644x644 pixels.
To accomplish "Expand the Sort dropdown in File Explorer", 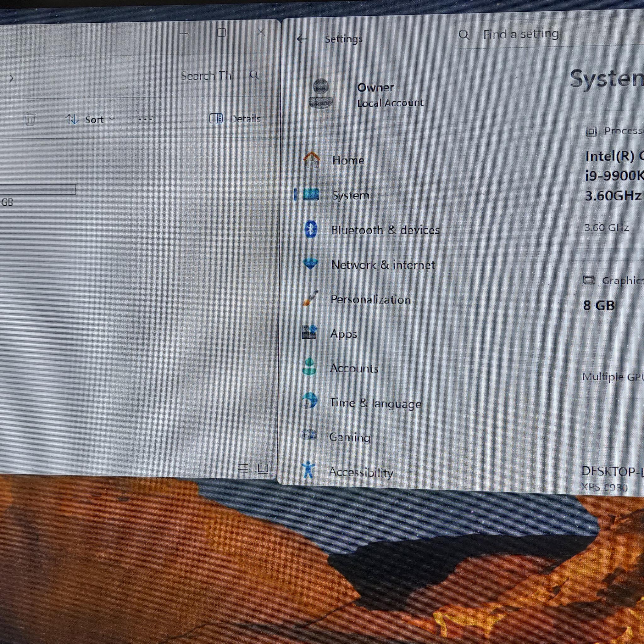I will pos(90,119).
